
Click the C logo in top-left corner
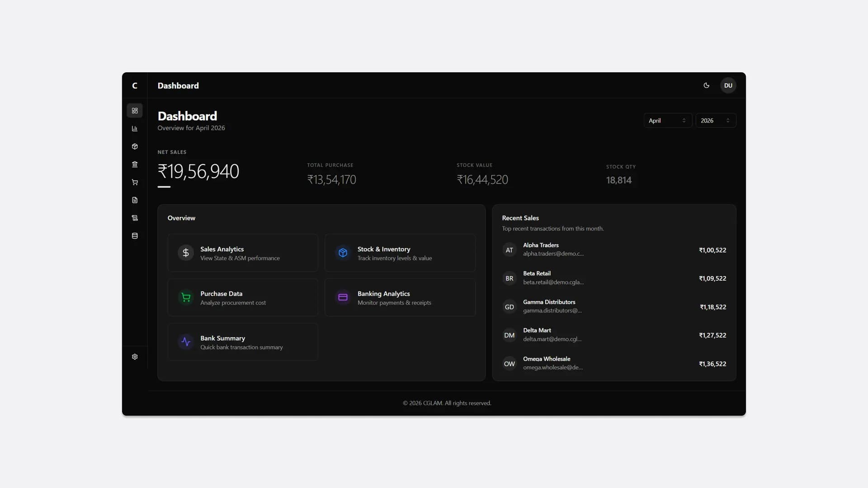(135, 85)
